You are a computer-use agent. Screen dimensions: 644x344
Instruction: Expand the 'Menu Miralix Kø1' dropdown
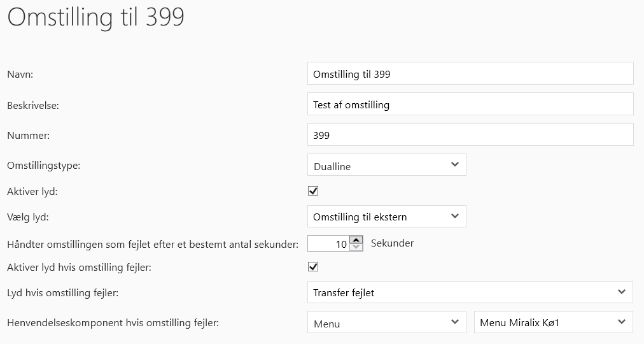coord(554,322)
